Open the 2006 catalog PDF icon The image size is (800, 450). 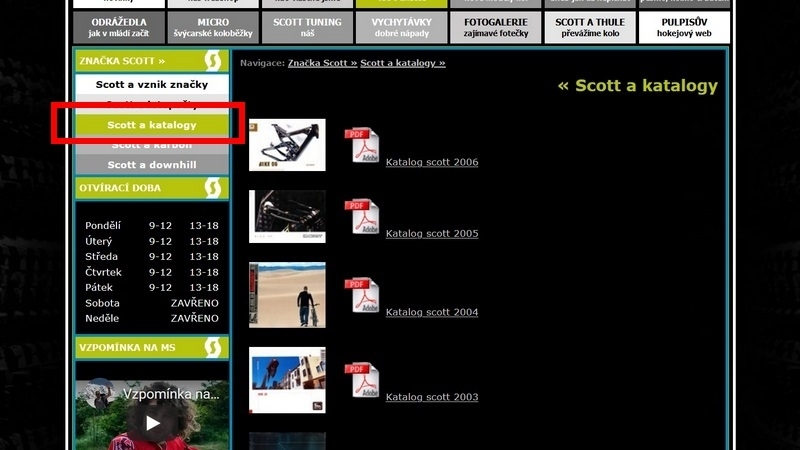[361, 146]
